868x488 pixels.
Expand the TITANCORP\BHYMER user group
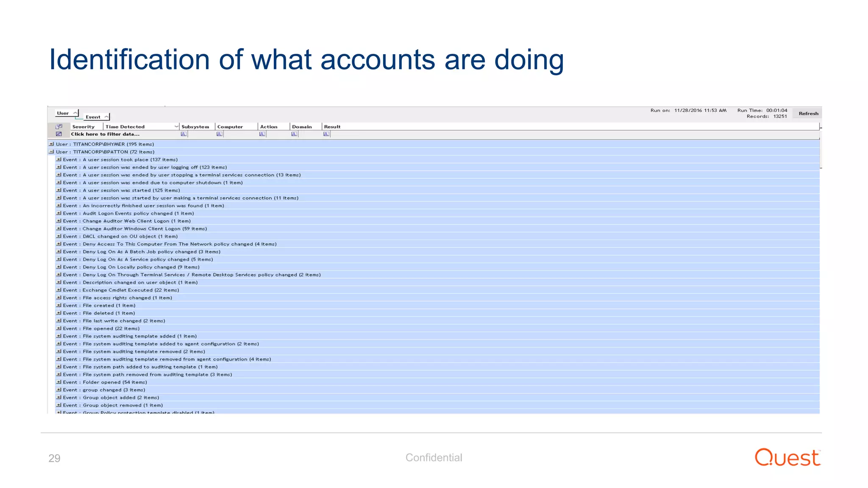pos(51,144)
